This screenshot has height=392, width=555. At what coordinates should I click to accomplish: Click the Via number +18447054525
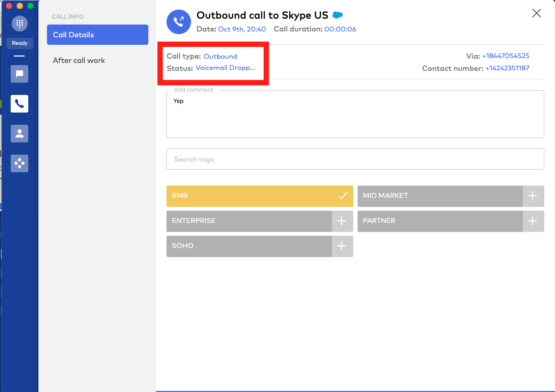point(506,56)
